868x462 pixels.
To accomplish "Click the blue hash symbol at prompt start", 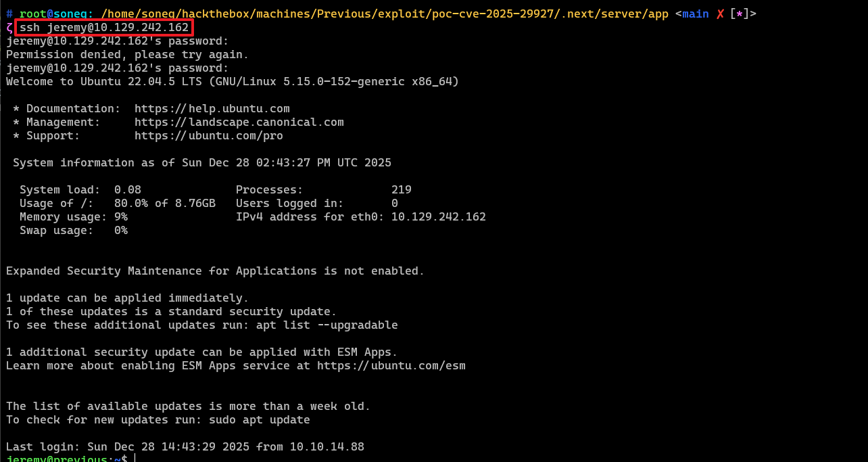I will (9, 14).
